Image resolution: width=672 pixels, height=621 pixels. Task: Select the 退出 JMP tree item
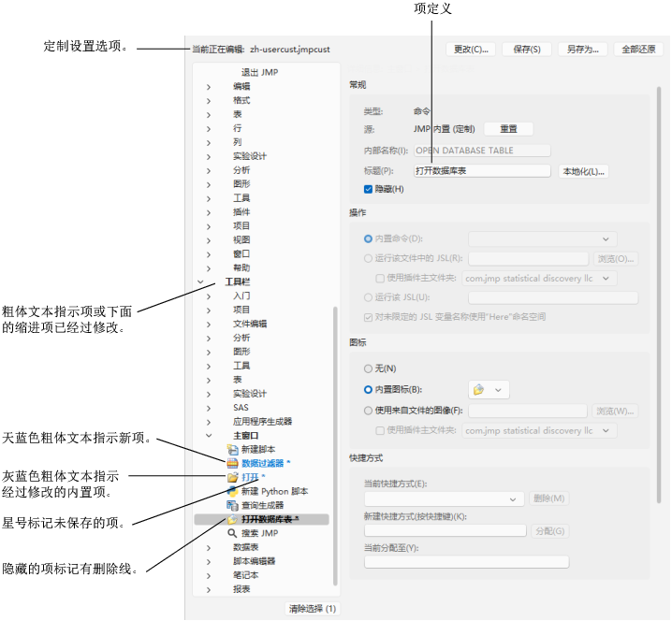pos(259,72)
